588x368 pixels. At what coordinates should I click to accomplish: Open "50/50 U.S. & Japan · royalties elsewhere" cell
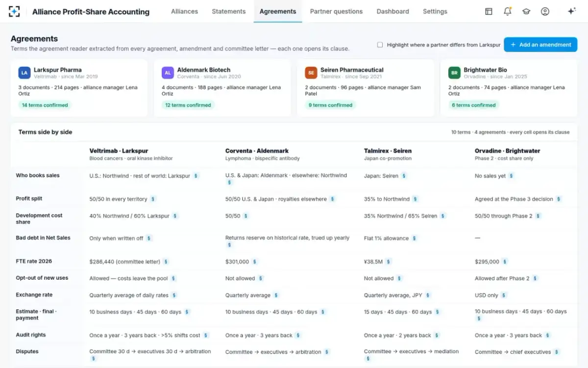276,199
